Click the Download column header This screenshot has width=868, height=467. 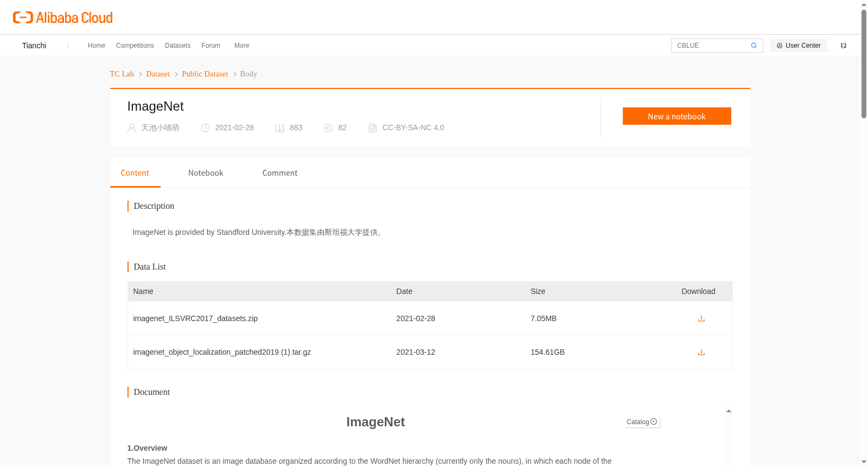698,291
